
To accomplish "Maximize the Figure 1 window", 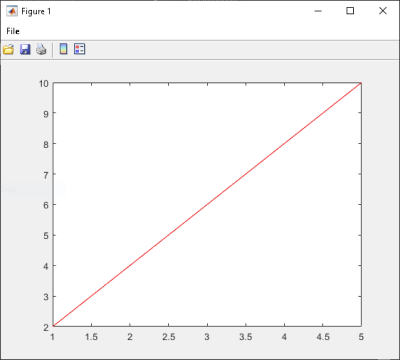I will pos(350,11).
